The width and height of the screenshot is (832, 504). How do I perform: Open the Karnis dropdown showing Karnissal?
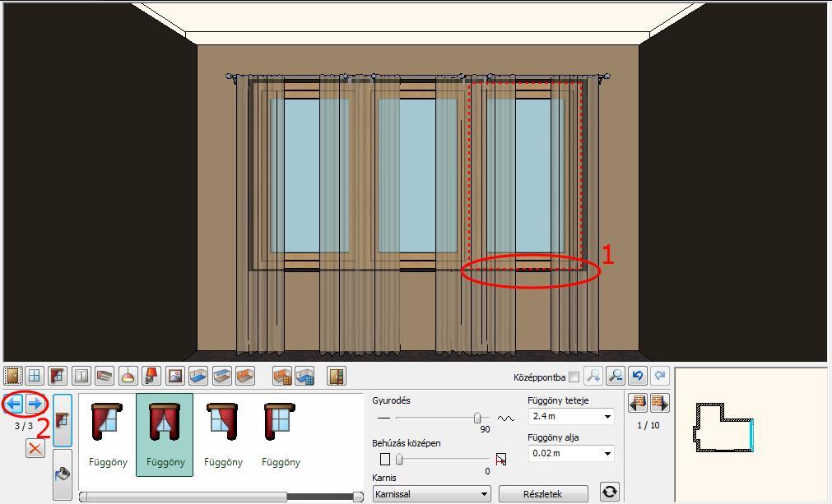[431, 494]
